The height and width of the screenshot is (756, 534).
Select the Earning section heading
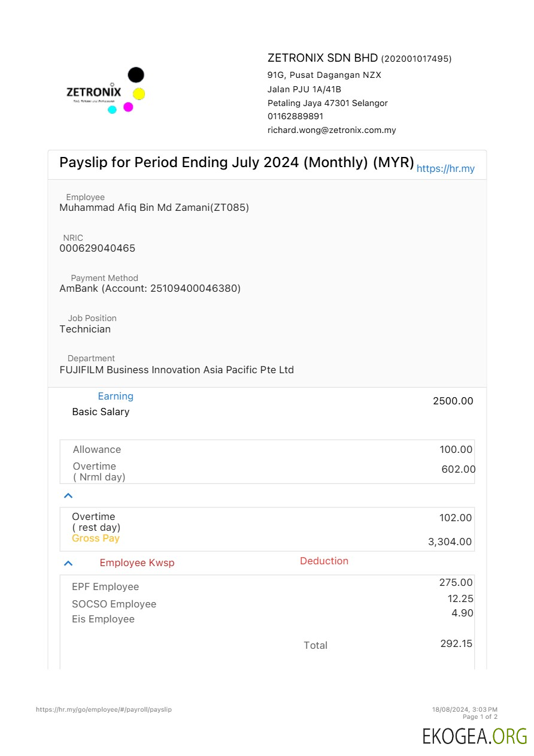pos(116,396)
